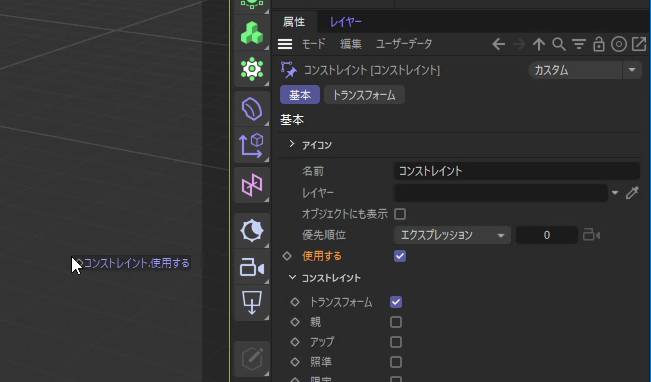Switch to the レイヤー tab
This screenshot has height=382, width=651.
pos(346,22)
